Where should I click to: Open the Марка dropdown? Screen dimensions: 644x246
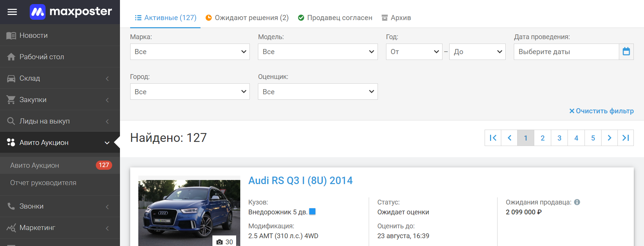pyautogui.click(x=190, y=52)
